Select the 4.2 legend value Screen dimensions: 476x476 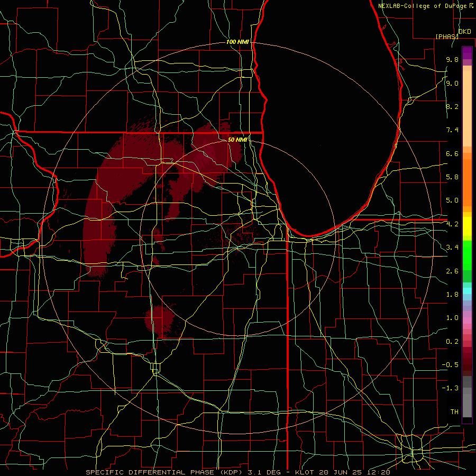tap(452, 224)
